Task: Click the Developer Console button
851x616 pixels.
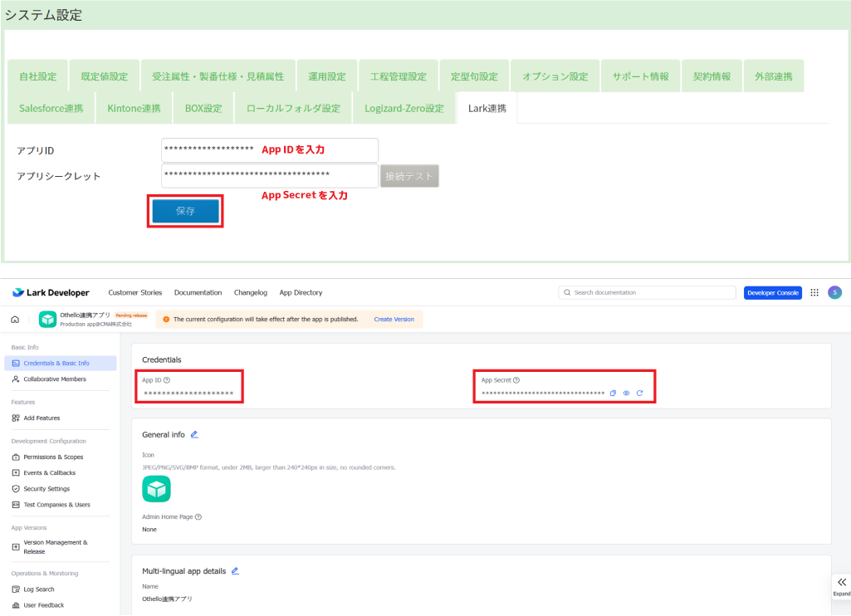Action: click(x=773, y=292)
